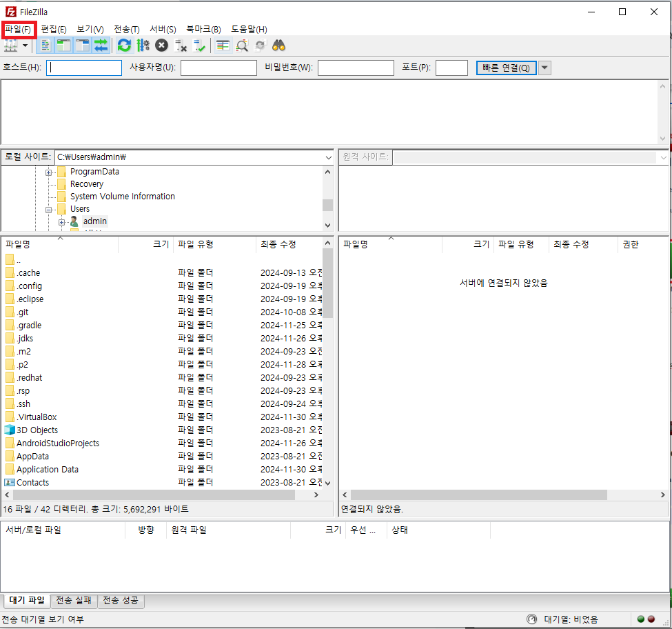Sort local list by 파일명 column
Image resolution: width=672 pixels, height=629 pixels.
60,244
